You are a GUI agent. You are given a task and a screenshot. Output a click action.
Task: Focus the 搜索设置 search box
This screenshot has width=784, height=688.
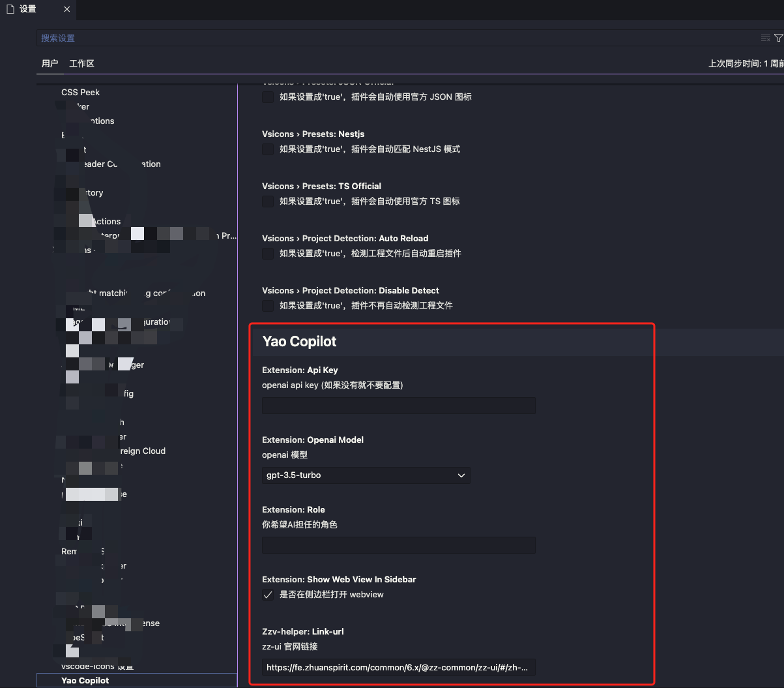(x=398, y=38)
